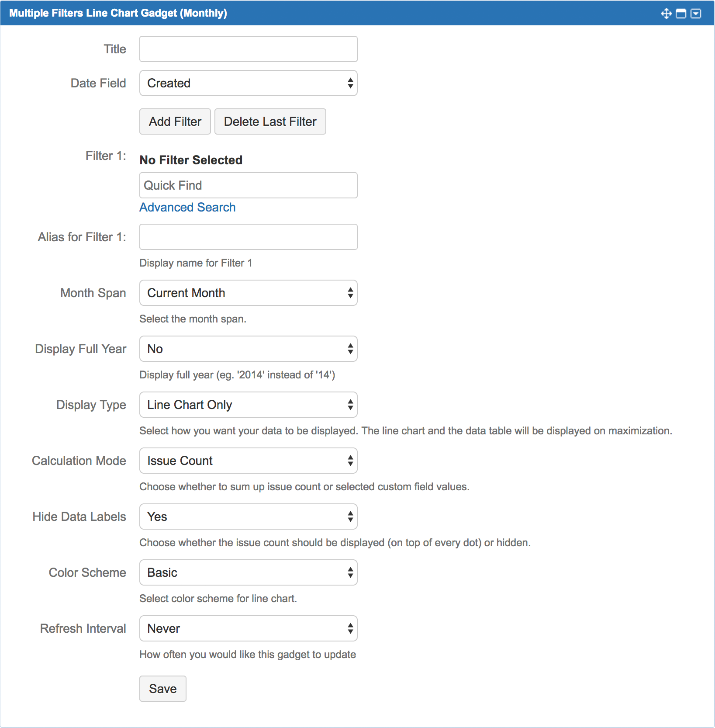Click the maximize gadget icon in header
The height and width of the screenshot is (728, 715).
(x=681, y=14)
